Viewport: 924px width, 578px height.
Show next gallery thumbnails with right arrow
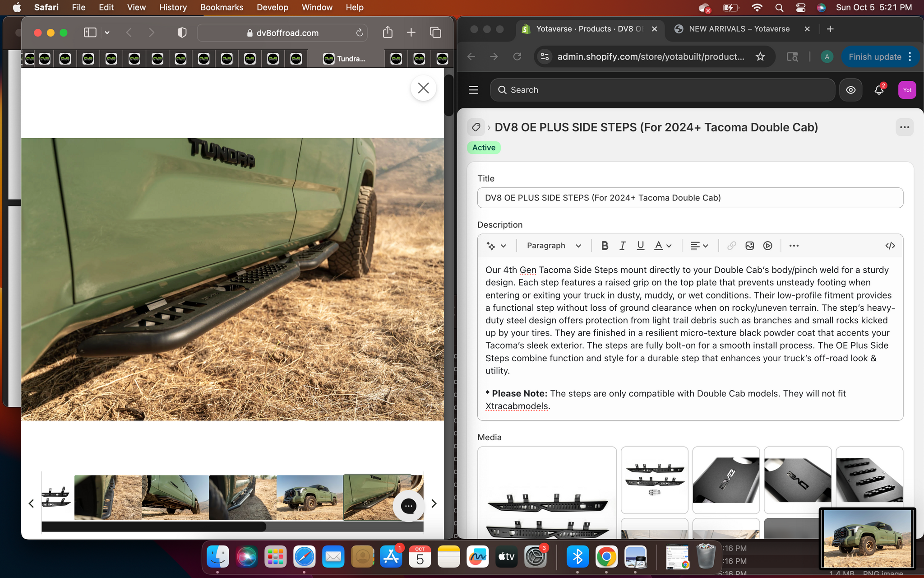click(x=434, y=503)
